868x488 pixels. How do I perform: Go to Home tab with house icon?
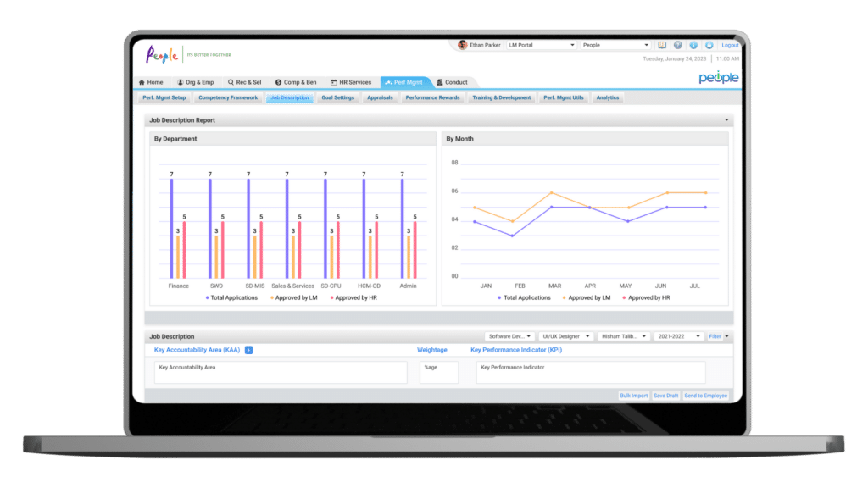151,82
